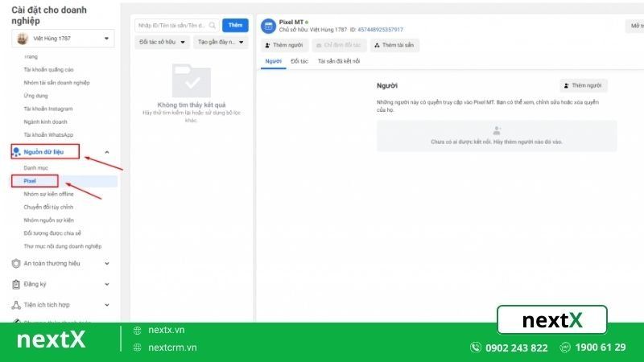
Task: Click the An toàn thương hiệu shield icon
Action: click(17, 262)
